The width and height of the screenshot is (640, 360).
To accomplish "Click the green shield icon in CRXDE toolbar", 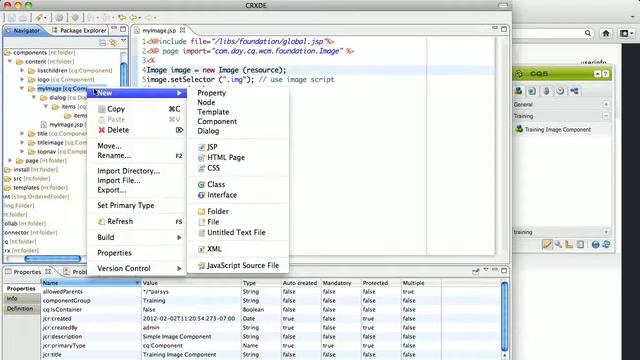I will (75, 18).
